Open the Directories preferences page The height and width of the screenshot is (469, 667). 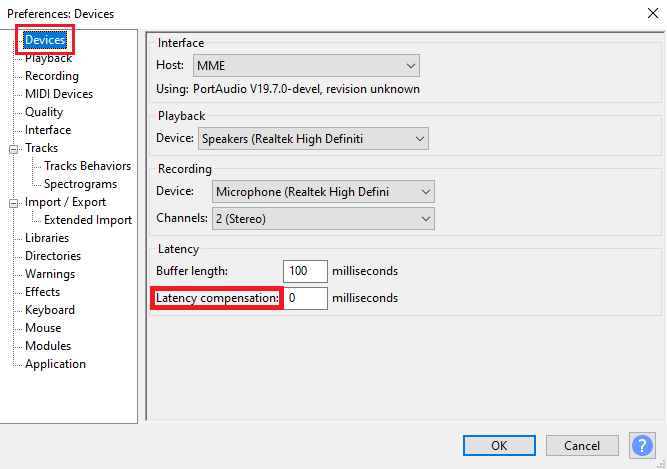coord(53,256)
